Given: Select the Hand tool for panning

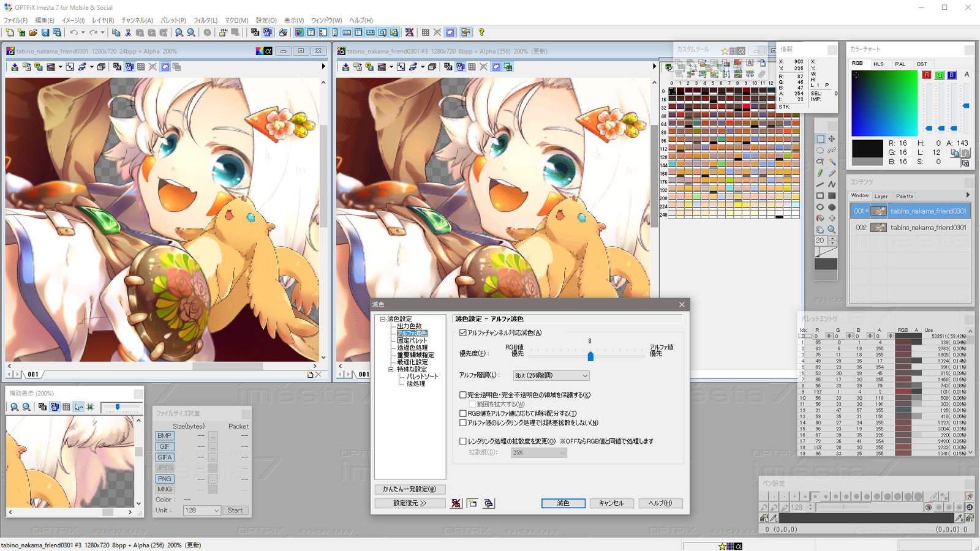Looking at the screenshot, I should point(820,228).
